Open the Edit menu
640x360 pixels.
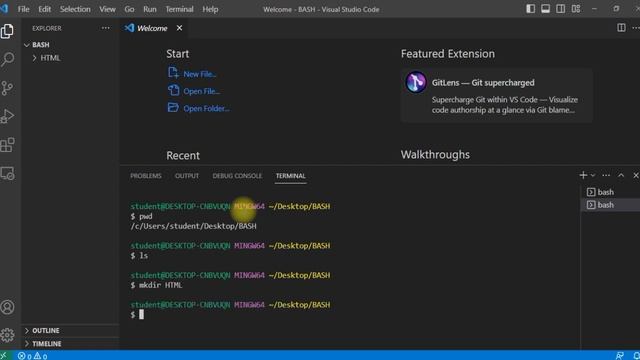44,9
